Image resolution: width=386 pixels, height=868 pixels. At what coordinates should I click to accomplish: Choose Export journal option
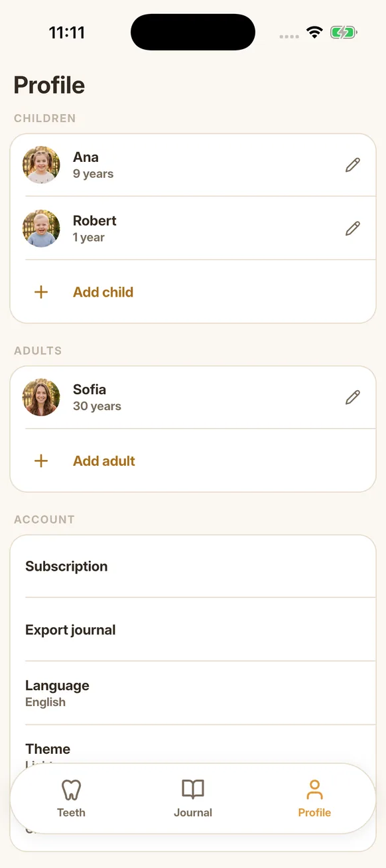point(193,630)
